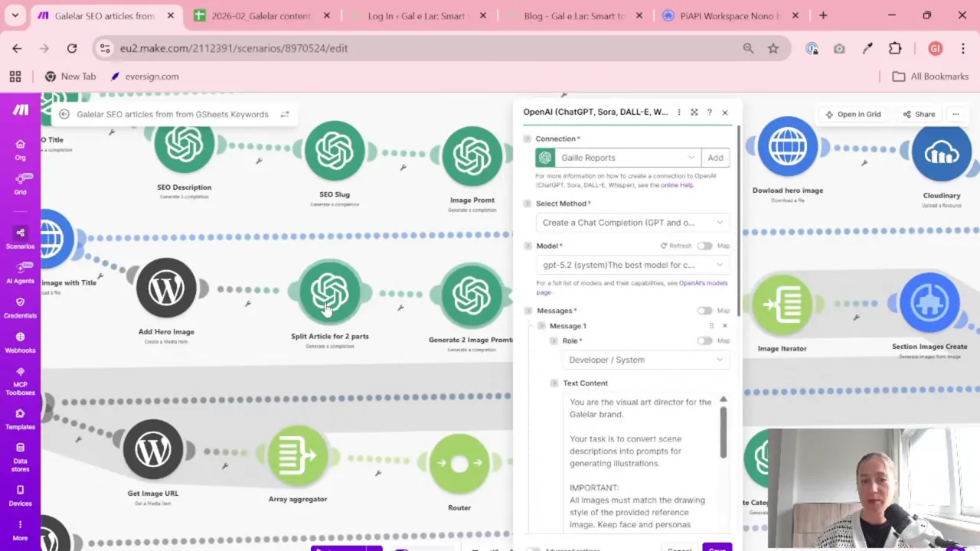Go back using the scenario back arrow

click(x=64, y=114)
